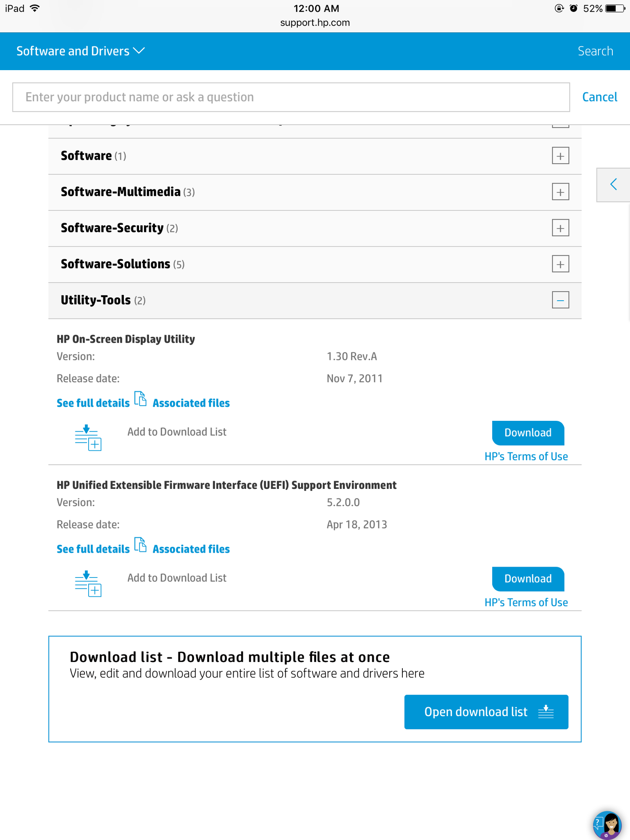Cancel the product search

point(599,97)
